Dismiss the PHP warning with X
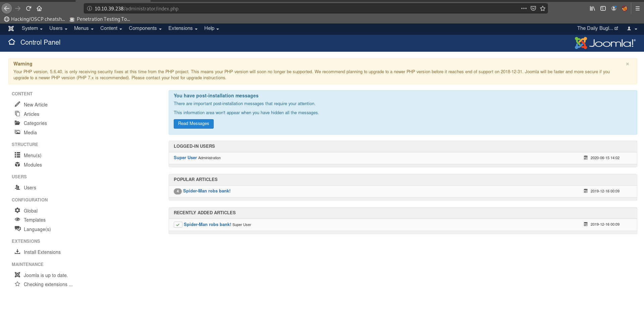This screenshot has width=644, height=314. pos(627,64)
